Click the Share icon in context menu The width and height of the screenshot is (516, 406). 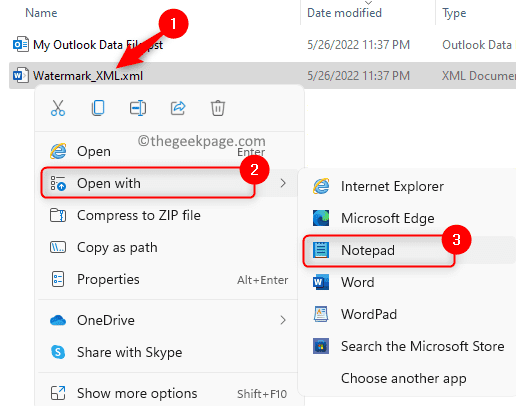pos(178,108)
